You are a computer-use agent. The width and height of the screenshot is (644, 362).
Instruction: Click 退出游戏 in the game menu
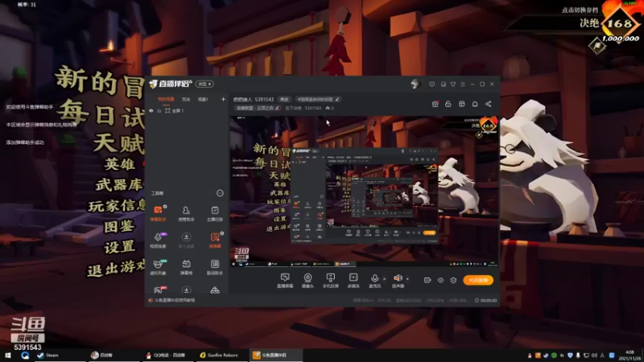116,269
